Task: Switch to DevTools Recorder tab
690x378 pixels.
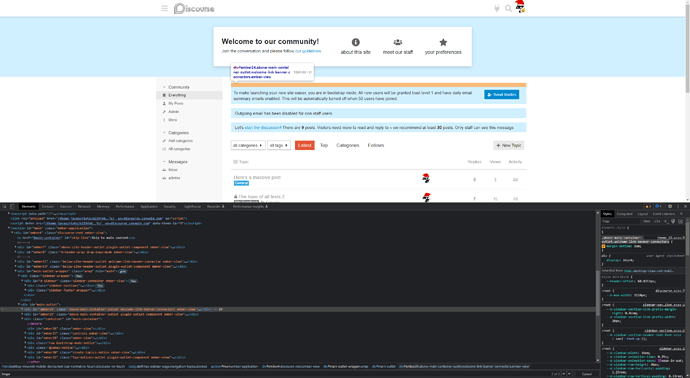Action: point(215,206)
